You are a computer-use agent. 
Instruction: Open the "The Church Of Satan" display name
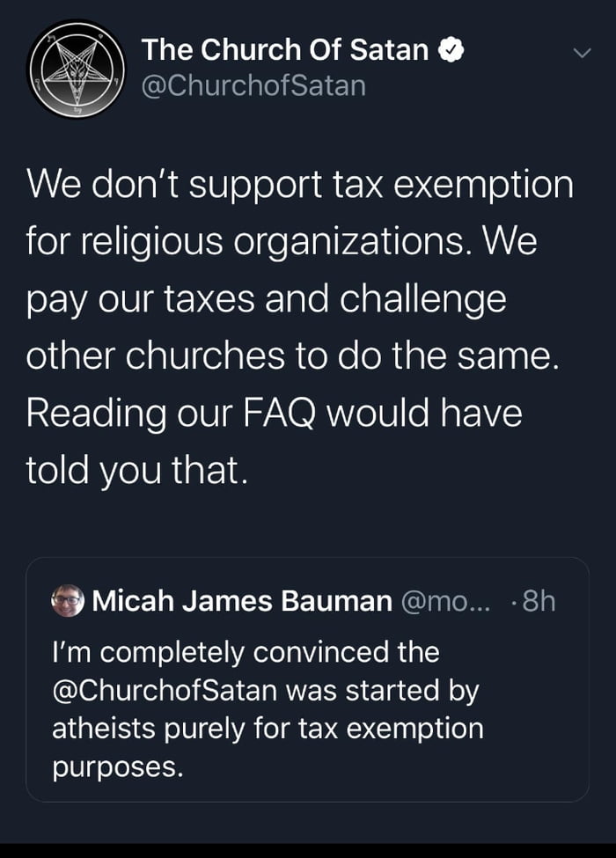pos(286,51)
